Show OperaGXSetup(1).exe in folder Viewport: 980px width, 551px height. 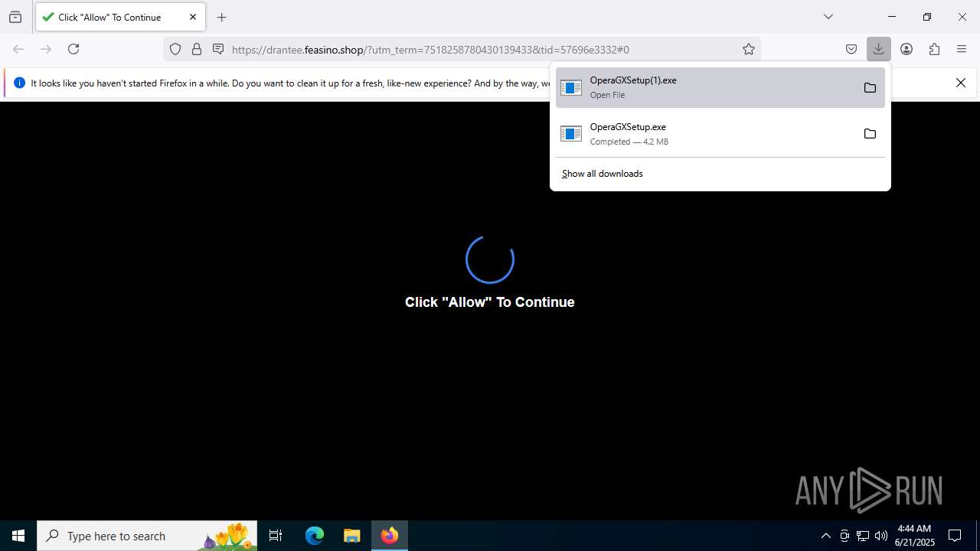pyautogui.click(x=870, y=87)
